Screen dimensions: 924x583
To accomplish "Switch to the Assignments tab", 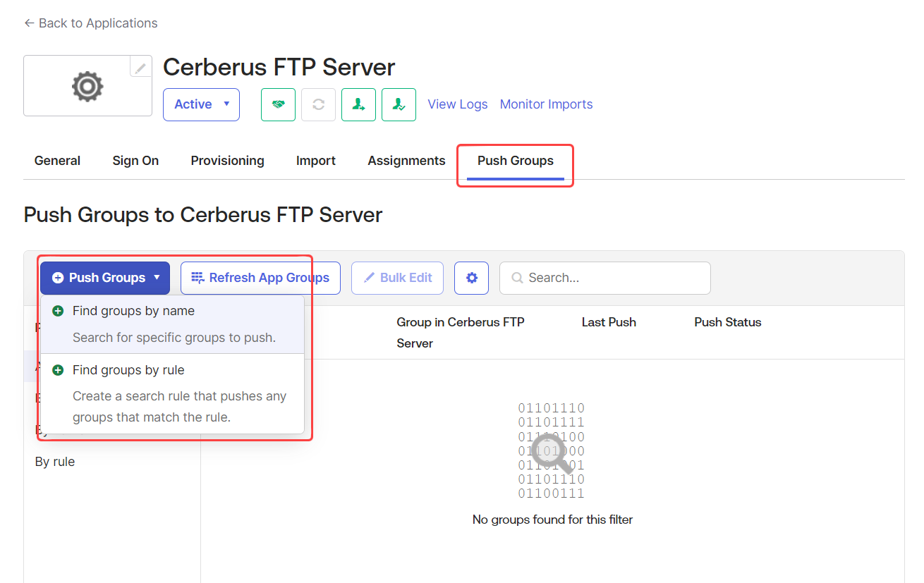I will click(x=406, y=161).
